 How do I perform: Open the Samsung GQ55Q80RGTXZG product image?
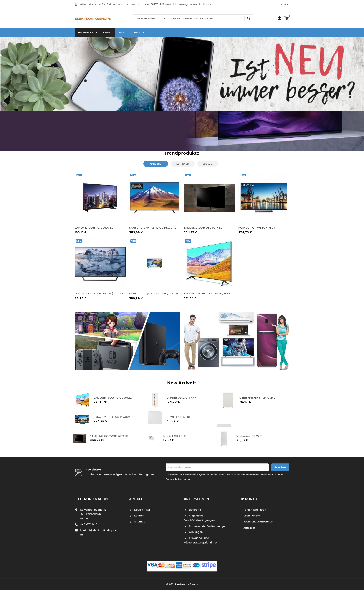pos(209,198)
